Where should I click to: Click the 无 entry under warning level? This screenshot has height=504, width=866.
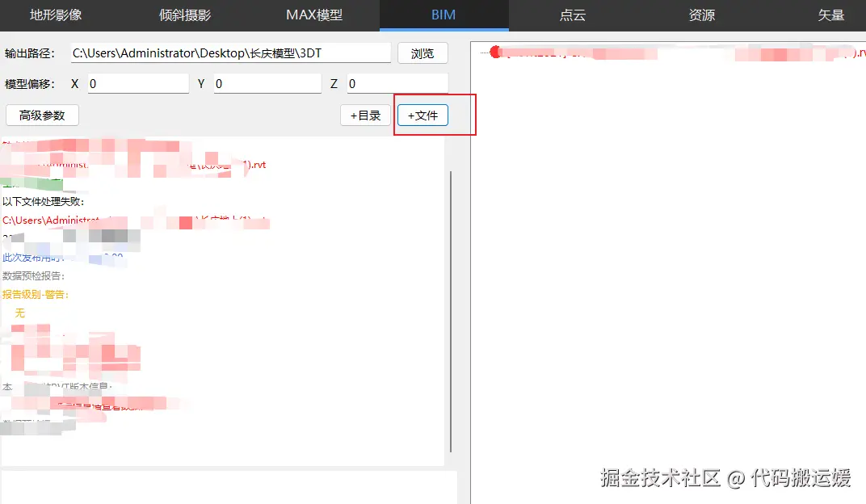[x=20, y=313]
